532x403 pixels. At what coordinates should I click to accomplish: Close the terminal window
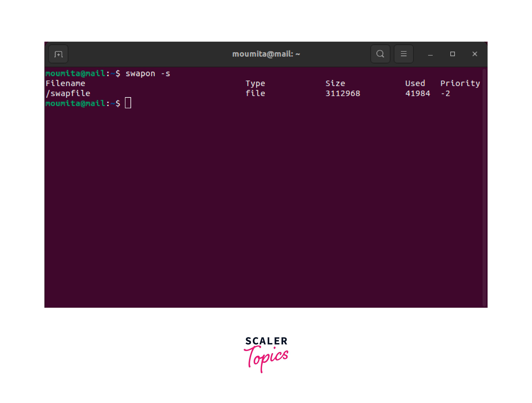pyautogui.click(x=475, y=54)
